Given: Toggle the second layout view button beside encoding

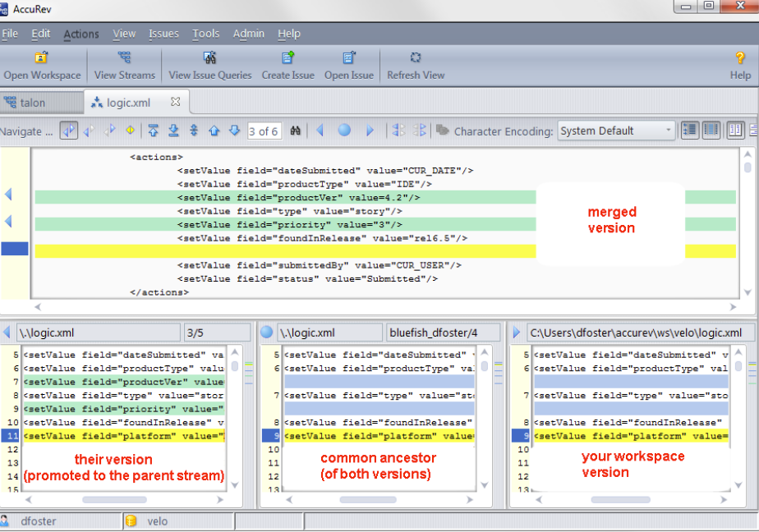Looking at the screenshot, I should click(711, 131).
